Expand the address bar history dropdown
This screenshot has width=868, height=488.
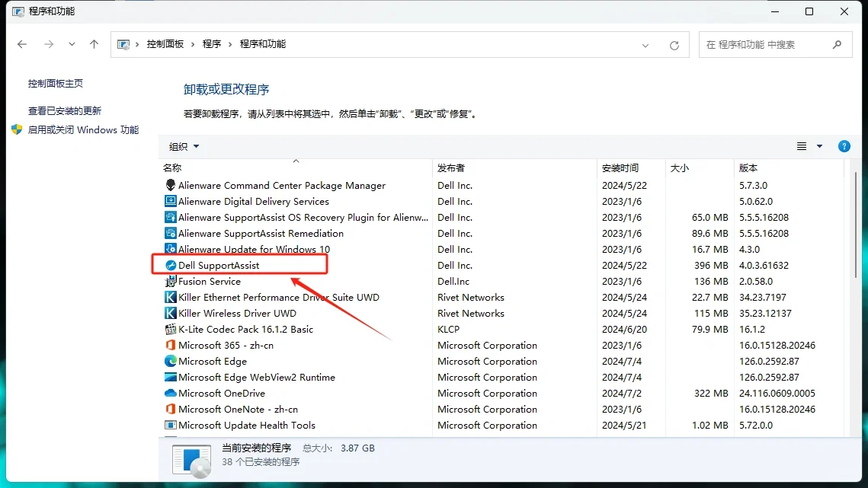tap(645, 46)
